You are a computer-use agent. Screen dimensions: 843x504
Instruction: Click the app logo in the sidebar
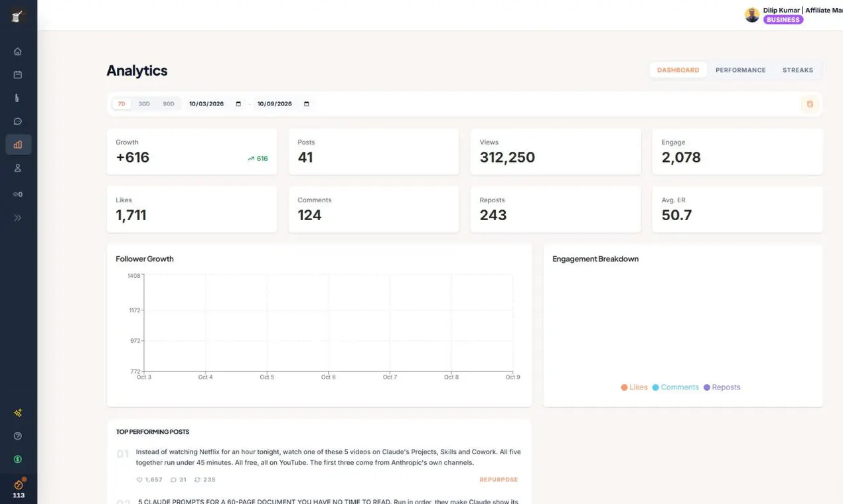pyautogui.click(x=18, y=16)
